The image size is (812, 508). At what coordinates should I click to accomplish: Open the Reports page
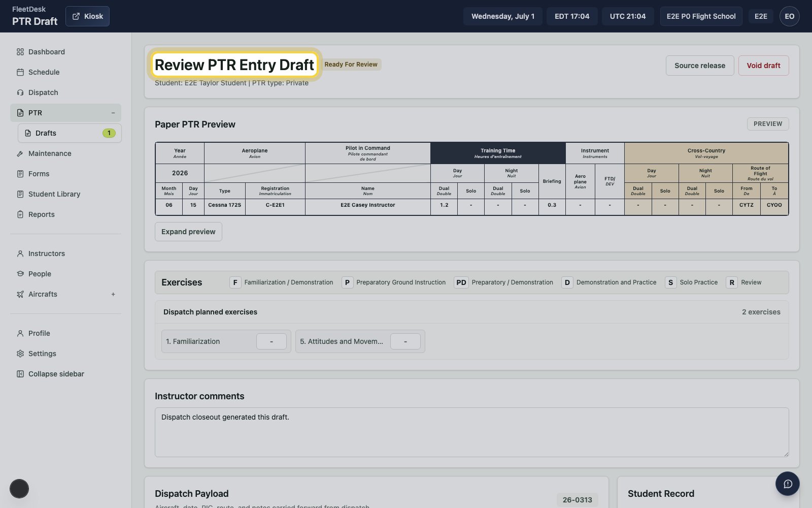click(x=66, y=214)
